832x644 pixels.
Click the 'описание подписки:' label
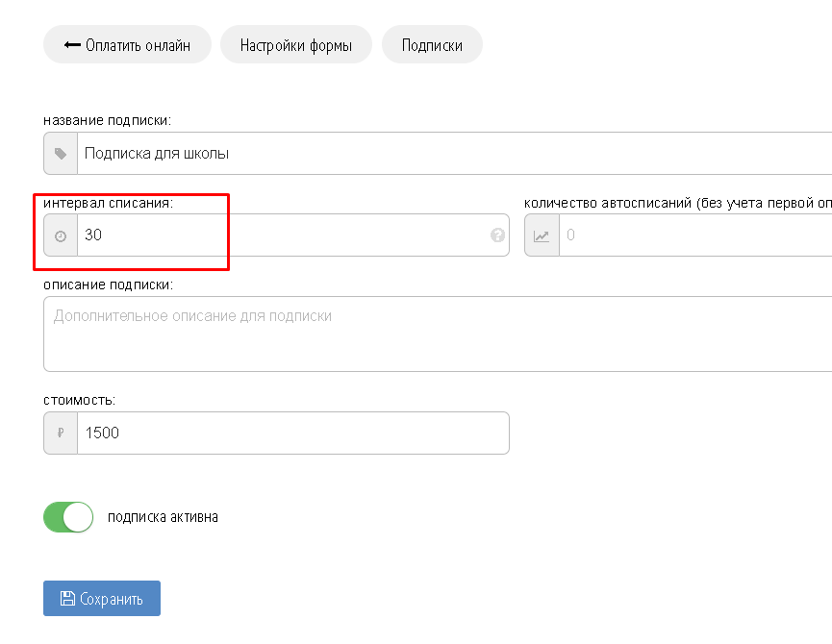click(109, 285)
